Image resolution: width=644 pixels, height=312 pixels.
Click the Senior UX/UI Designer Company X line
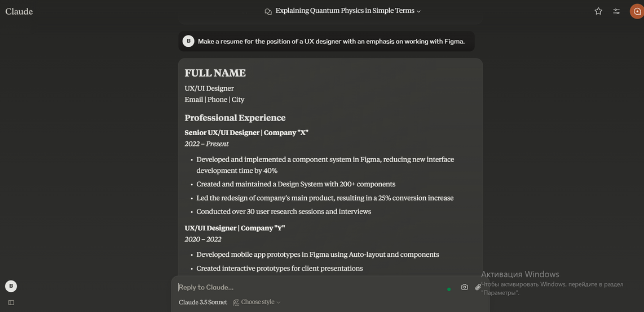click(x=246, y=133)
